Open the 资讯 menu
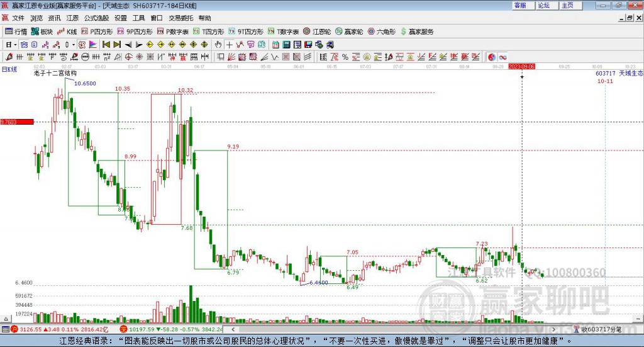The image size is (644, 347). (x=54, y=18)
